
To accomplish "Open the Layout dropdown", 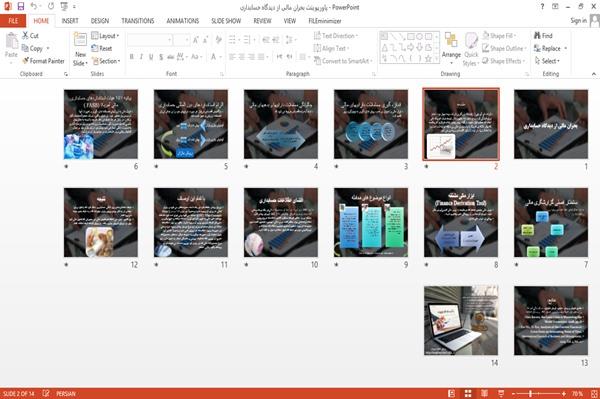I will tap(105, 36).
